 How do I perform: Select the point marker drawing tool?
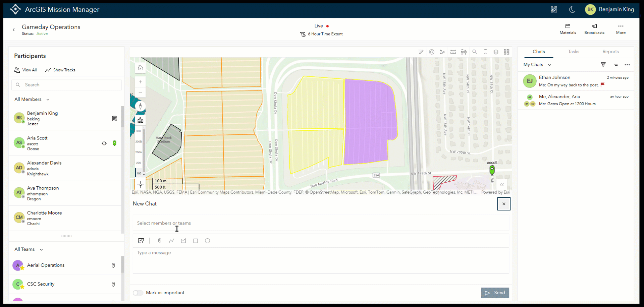pyautogui.click(x=160, y=241)
